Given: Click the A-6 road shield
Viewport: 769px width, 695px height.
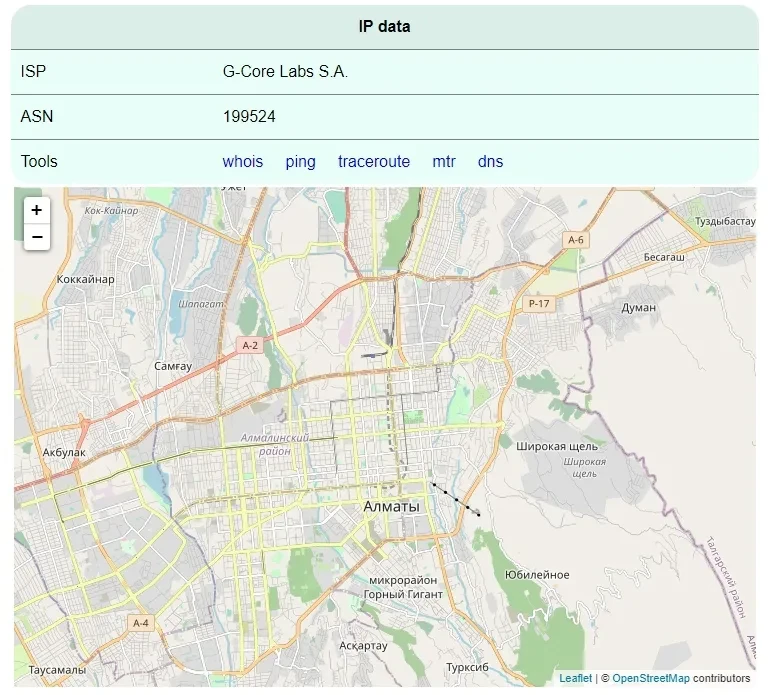Looking at the screenshot, I should [575, 240].
